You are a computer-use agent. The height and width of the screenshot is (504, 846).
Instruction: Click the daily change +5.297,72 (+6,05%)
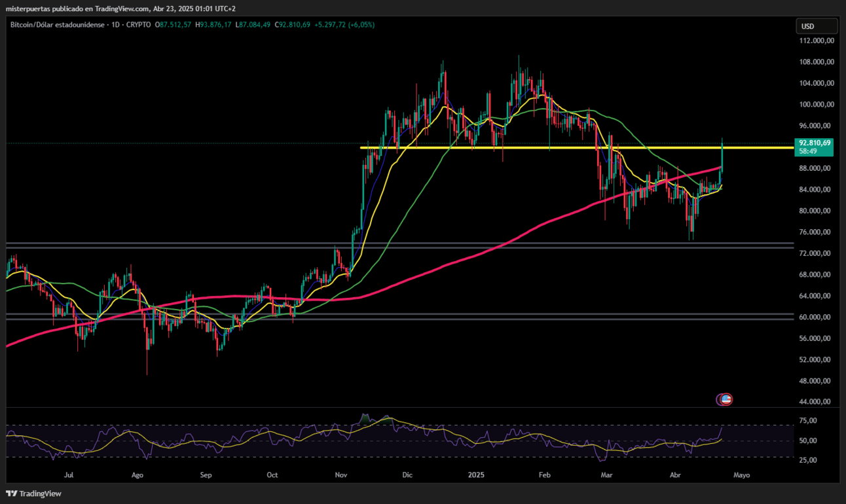tap(344, 25)
